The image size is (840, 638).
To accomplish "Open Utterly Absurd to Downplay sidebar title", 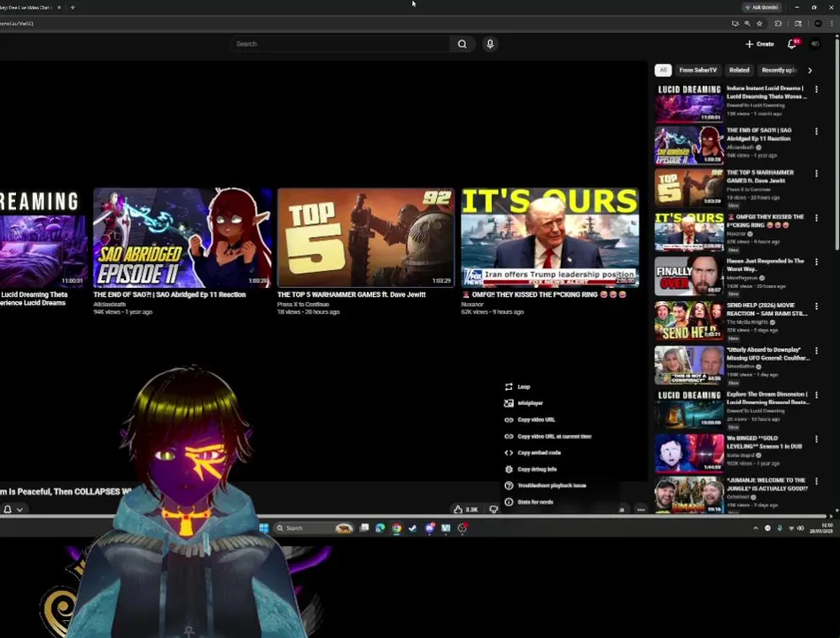I will coord(768,354).
